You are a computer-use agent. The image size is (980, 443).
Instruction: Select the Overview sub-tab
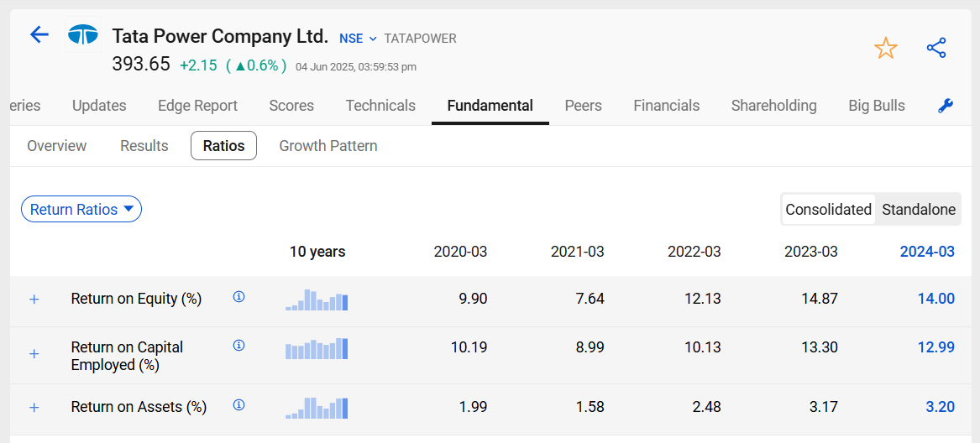coord(57,146)
